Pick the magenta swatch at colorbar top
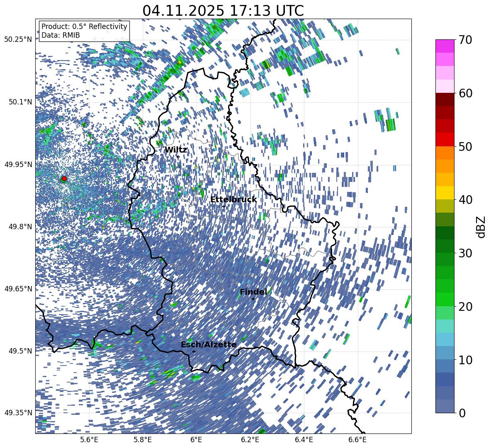Viewport: 491px width, 448px height. [445, 46]
